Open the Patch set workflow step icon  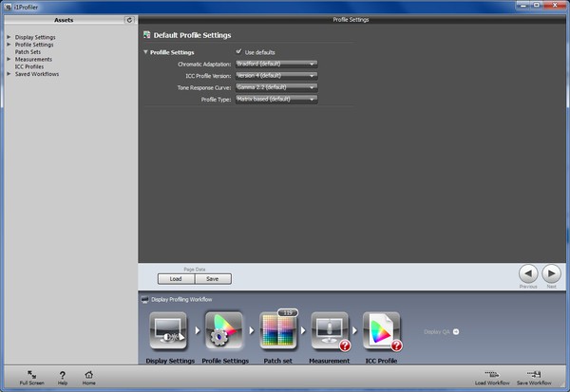pos(278,330)
